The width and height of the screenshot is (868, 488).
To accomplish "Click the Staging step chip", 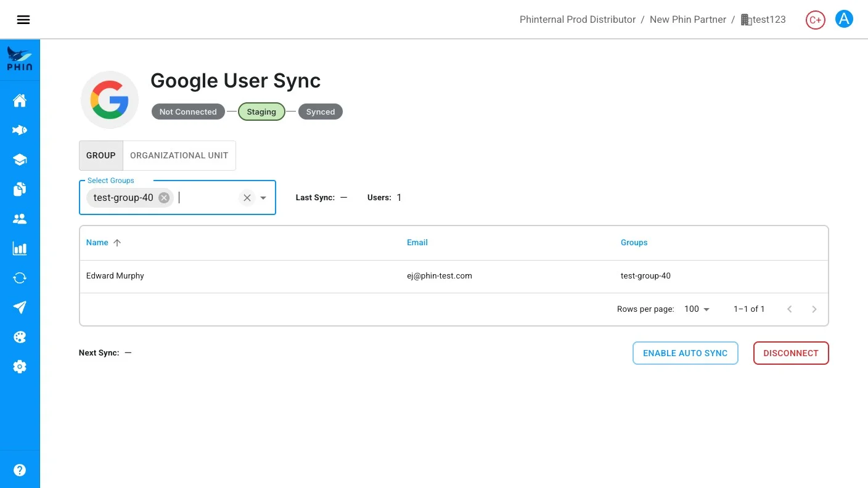I will [261, 112].
